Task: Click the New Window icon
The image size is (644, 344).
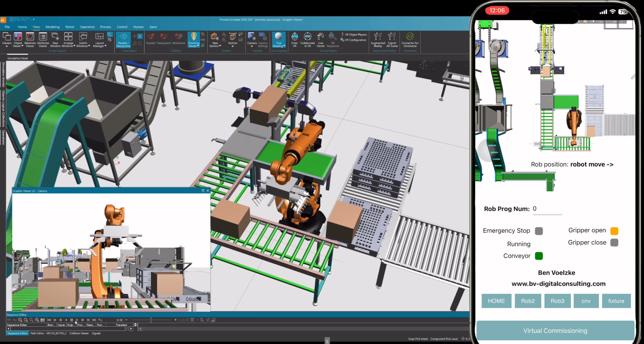Action: [x=55, y=40]
